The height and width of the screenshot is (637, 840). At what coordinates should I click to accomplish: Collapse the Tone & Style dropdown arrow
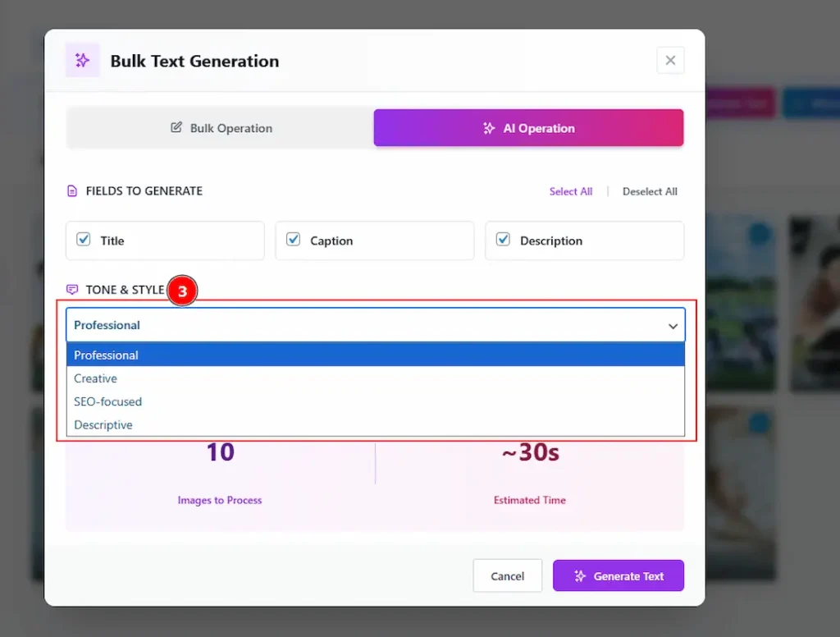tap(673, 326)
